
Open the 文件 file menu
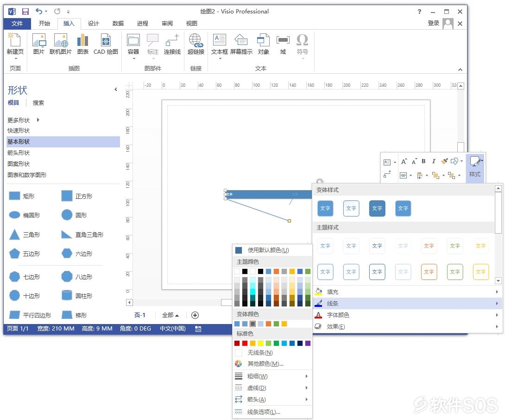[17, 24]
